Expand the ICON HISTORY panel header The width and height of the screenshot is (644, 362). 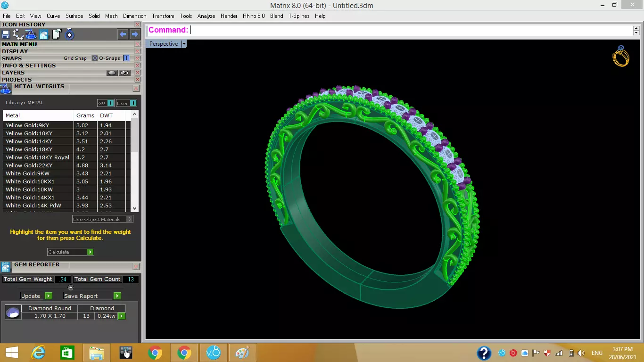point(24,25)
